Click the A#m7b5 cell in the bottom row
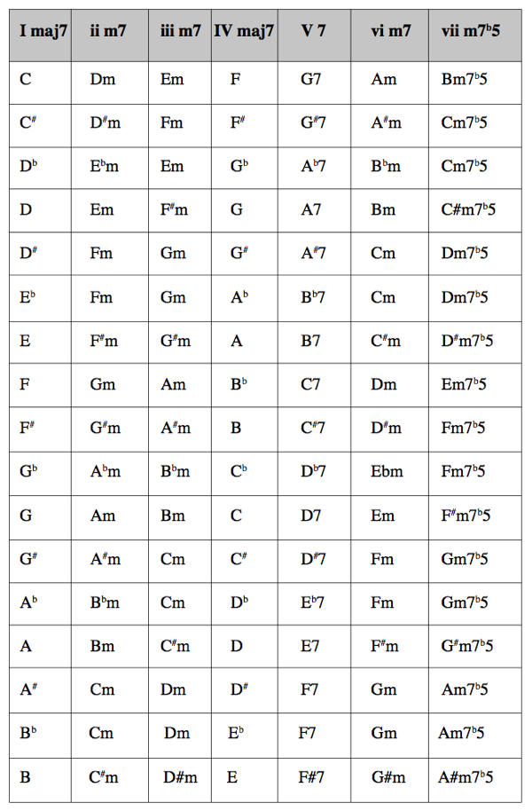The image size is (532, 811). coord(474,780)
